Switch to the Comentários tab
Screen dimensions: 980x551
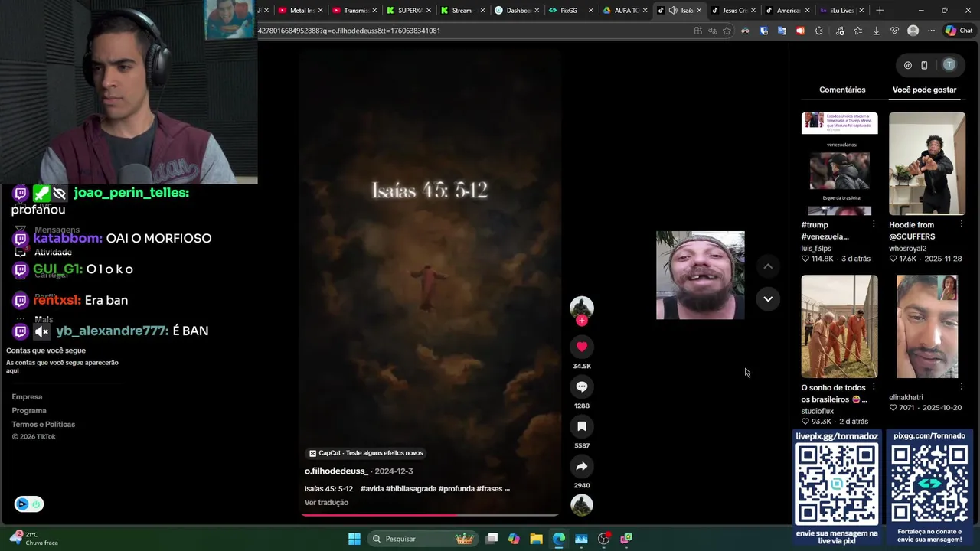842,90
